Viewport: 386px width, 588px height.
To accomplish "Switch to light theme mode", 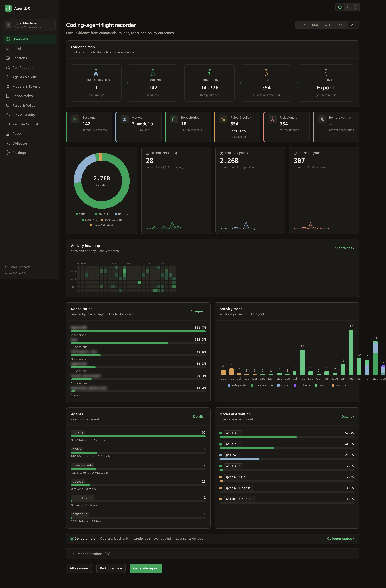I will 348,7.
